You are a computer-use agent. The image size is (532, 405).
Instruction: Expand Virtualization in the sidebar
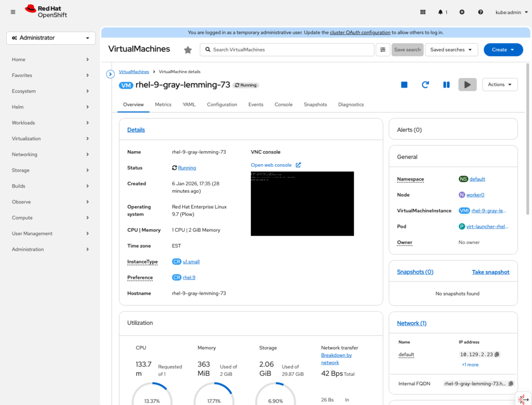coord(51,139)
